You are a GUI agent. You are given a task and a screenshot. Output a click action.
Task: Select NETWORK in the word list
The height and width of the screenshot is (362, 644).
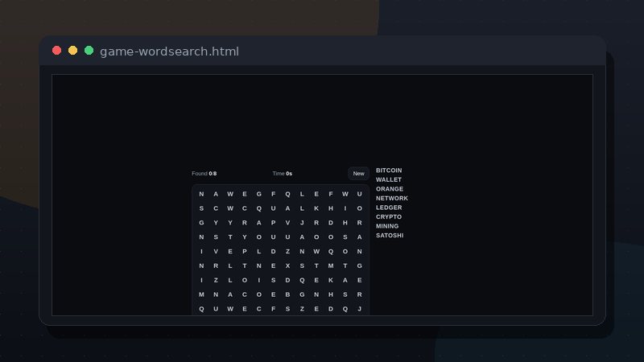click(x=392, y=198)
